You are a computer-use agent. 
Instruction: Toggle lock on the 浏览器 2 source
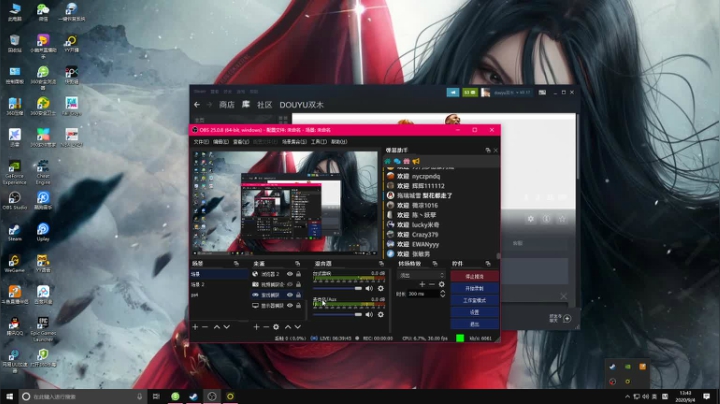coord(298,274)
